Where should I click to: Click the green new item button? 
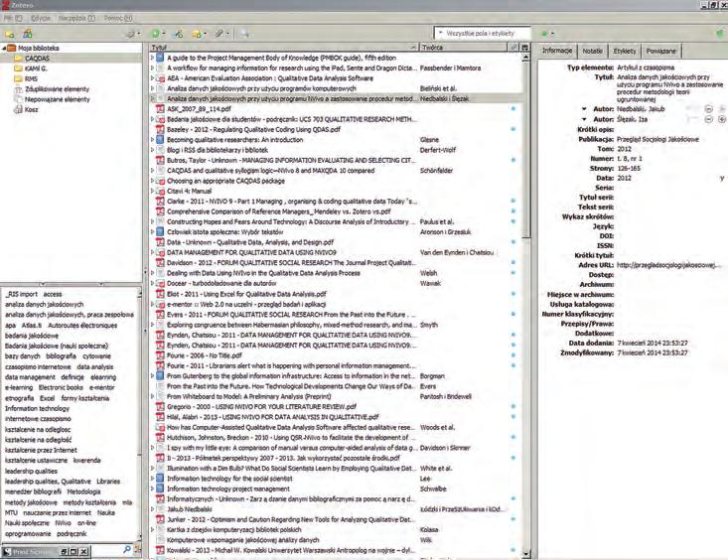[x=157, y=34]
